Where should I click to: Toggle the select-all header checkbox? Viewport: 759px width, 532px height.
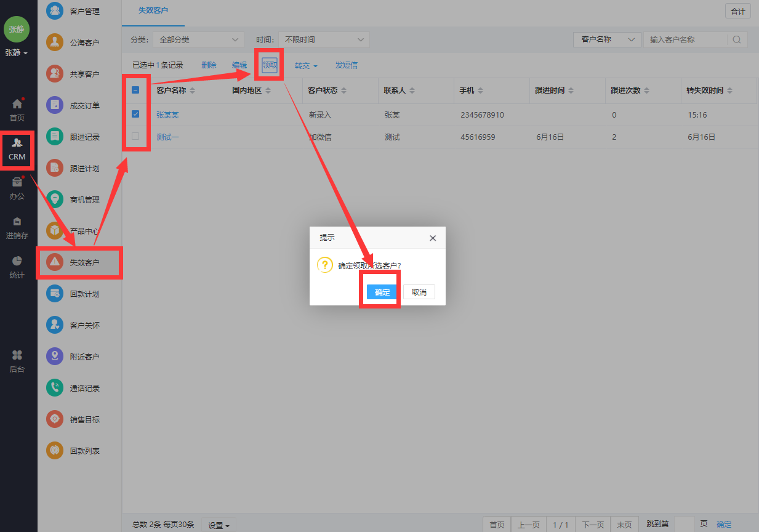tap(135, 91)
